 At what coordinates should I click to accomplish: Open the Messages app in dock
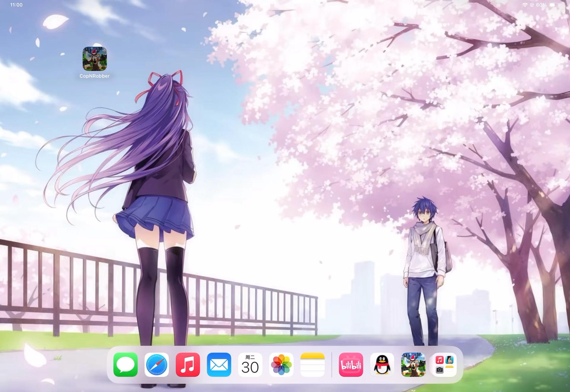pos(126,365)
